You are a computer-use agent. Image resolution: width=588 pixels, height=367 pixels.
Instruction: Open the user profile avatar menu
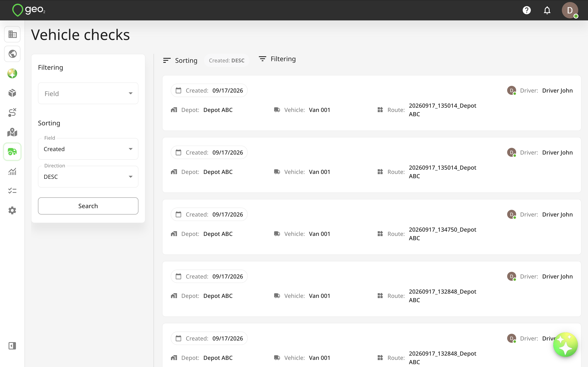click(x=570, y=10)
